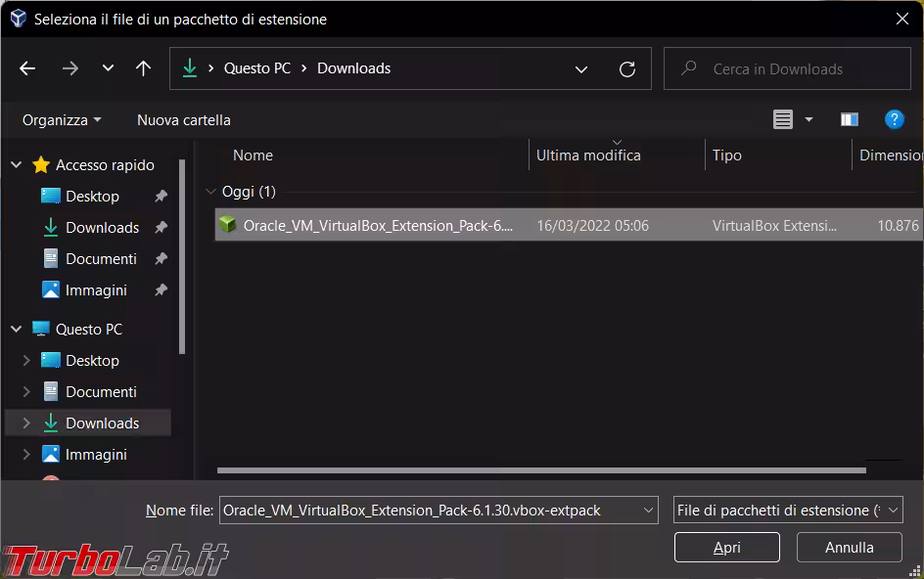Click the view layout icon
Viewport: 924px width, 579px height.
tap(783, 119)
